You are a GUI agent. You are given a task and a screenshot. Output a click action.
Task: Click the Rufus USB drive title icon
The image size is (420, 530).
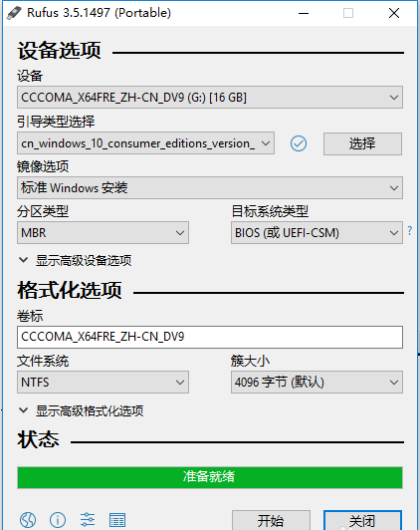(x=14, y=13)
